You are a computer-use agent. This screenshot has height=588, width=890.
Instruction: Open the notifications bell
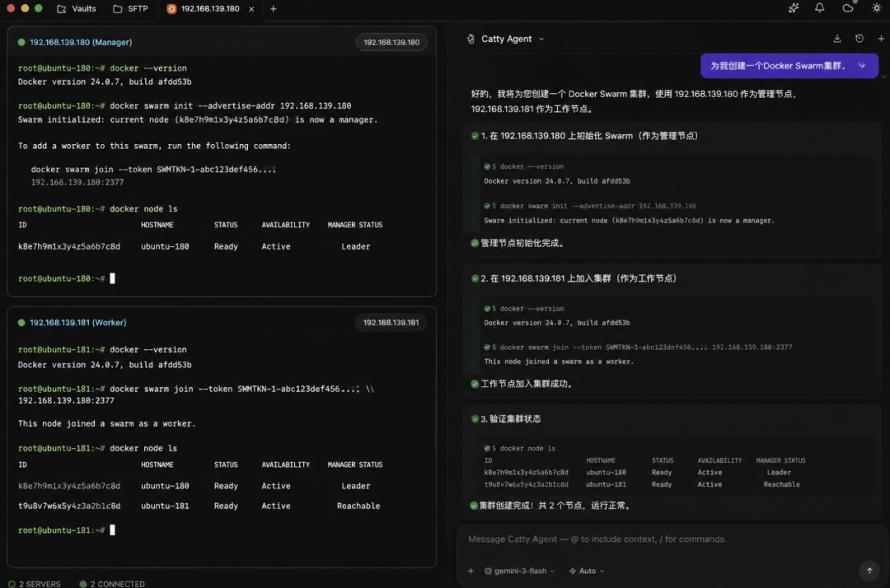820,8
